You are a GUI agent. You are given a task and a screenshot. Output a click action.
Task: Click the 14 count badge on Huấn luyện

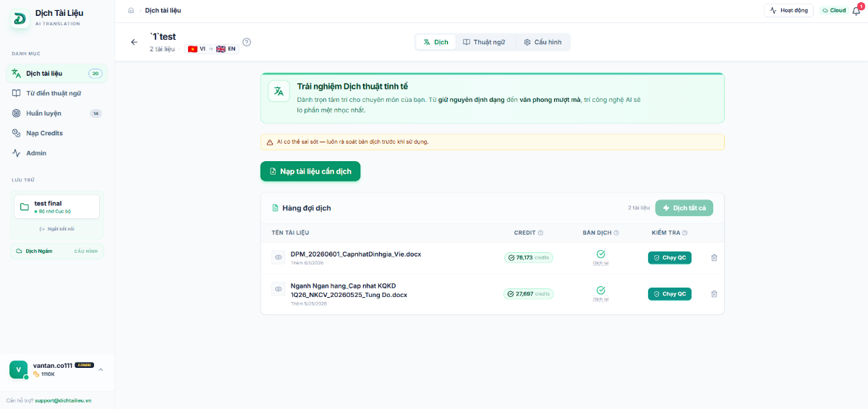pyautogui.click(x=96, y=113)
